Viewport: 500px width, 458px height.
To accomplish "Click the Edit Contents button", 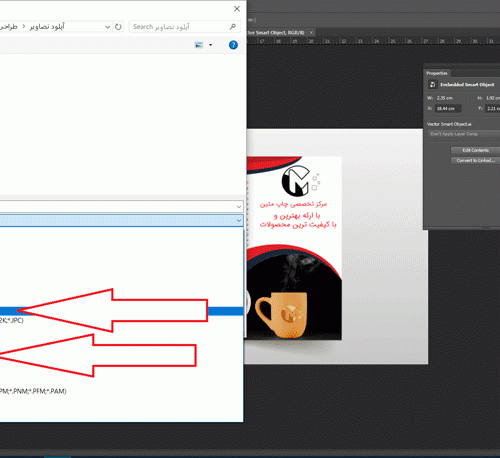I will (x=475, y=150).
